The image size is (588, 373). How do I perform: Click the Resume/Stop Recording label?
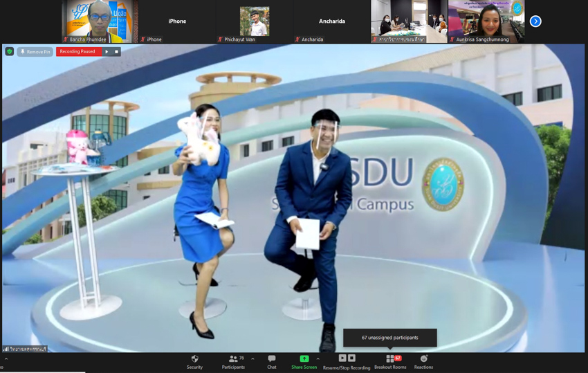347,367
